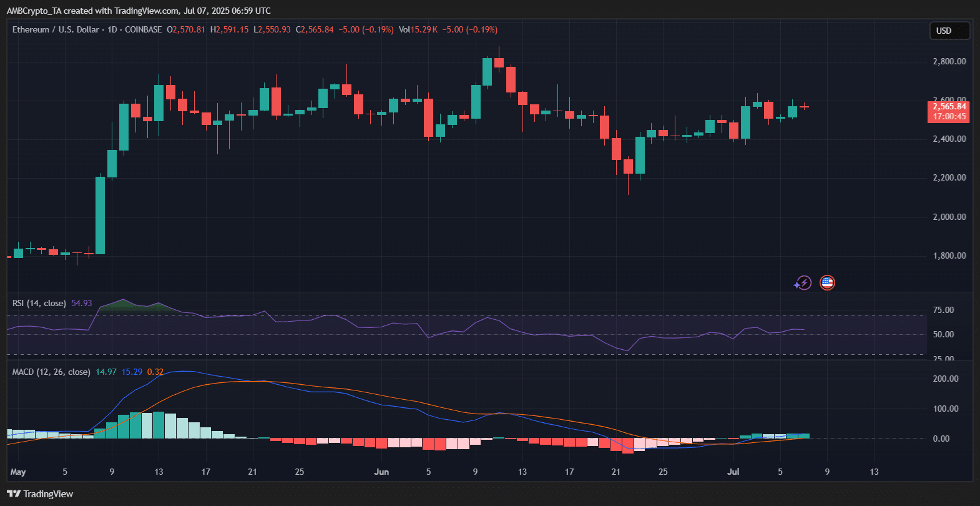Click the 1D interval in the chart title
Image resolution: width=980 pixels, height=506 pixels.
point(112,29)
